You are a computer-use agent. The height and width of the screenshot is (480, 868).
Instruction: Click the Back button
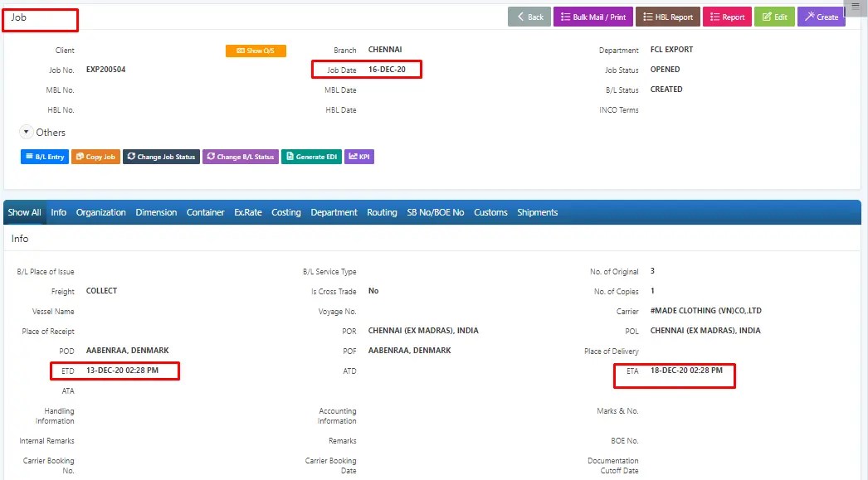529,17
